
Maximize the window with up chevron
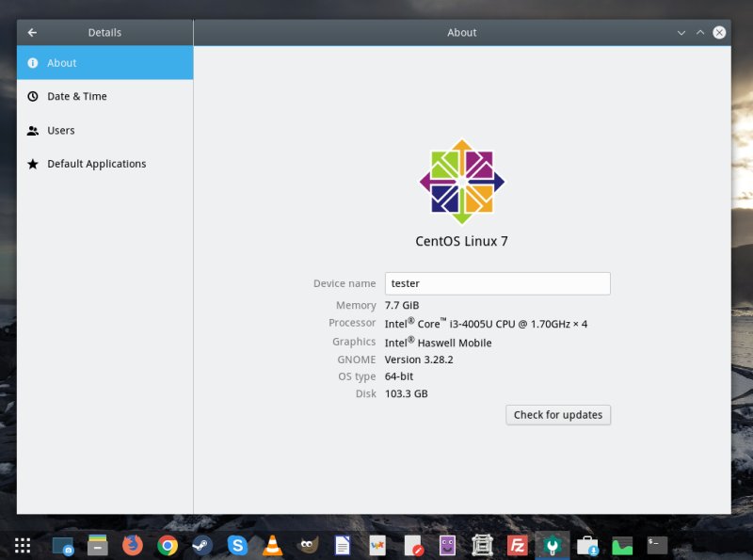[x=700, y=33]
